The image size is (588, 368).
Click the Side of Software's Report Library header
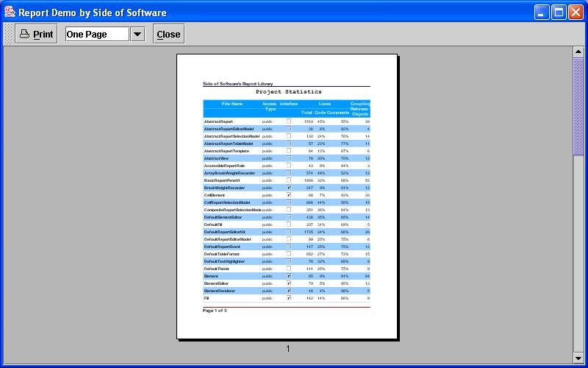click(x=237, y=84)
